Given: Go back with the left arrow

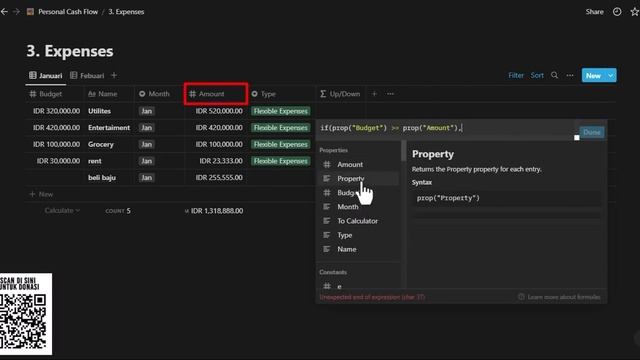Looking at the screenshot, I should pyautogui.click(x=4, y=12).
